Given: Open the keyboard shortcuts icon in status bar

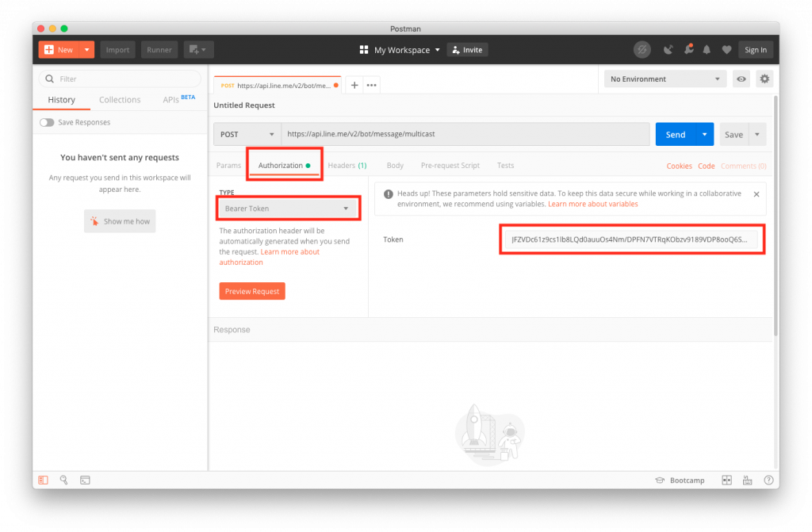Looking at the screenshot, I should pos(747,480).
